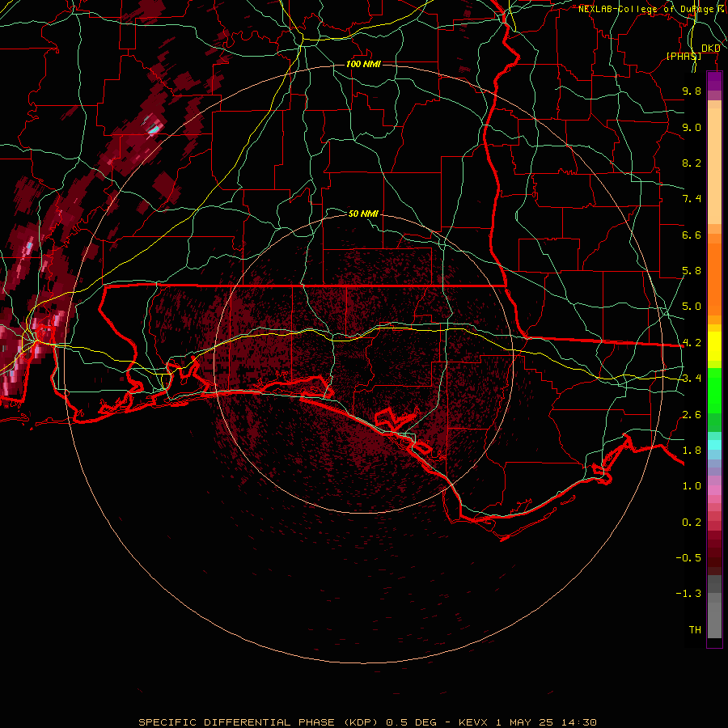Image resolution: width=728 pixels, height=728 pixels.
Task: Click the 14:30 timestamp in bottom caption
Action: 578,722
